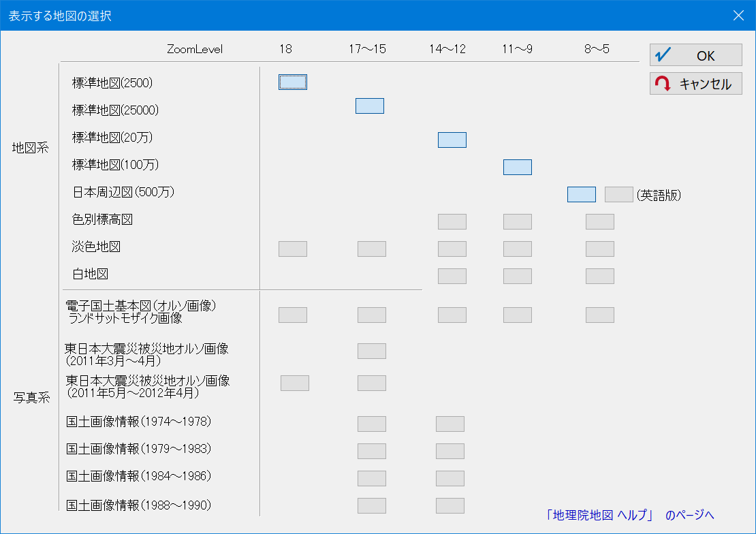The image size is (756, 534).
Task: Click the キャンセル button
Action: click(695, 84)
